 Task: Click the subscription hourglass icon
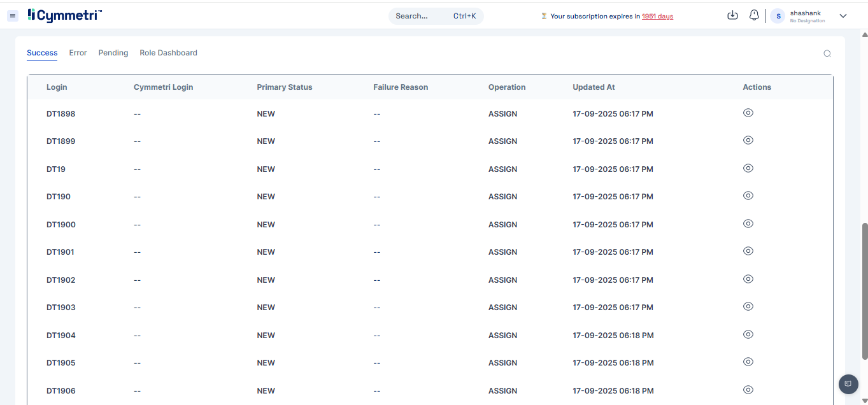544,16
